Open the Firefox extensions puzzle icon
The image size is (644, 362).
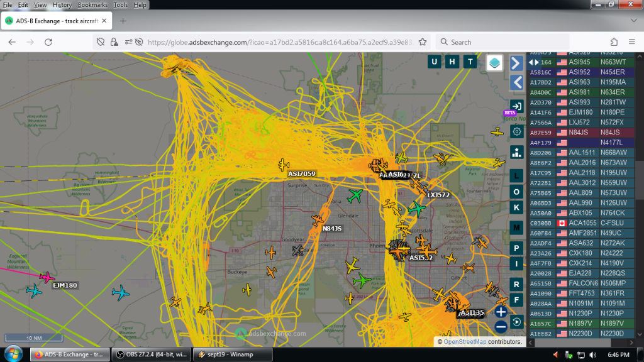point(614,42)
